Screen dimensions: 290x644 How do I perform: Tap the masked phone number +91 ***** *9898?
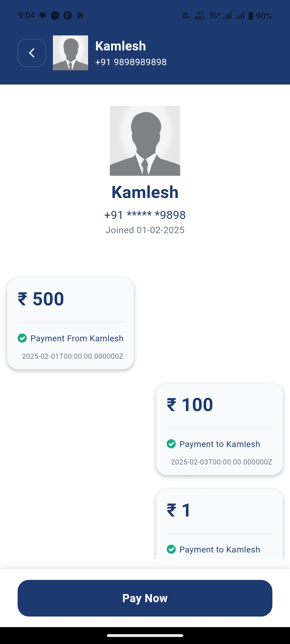coord(145,215)
